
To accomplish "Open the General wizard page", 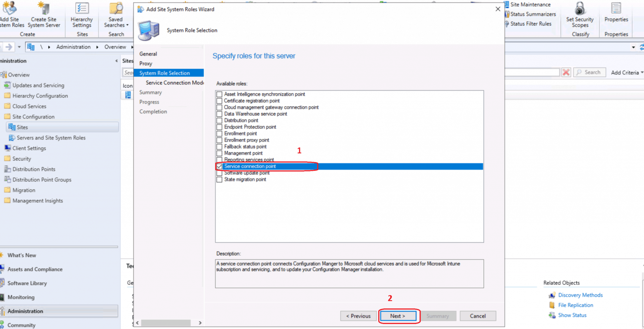I will (148, 54).
